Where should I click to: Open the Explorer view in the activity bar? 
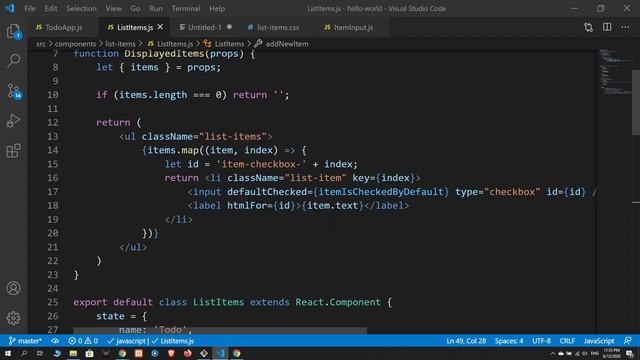(x=13, y=31)
